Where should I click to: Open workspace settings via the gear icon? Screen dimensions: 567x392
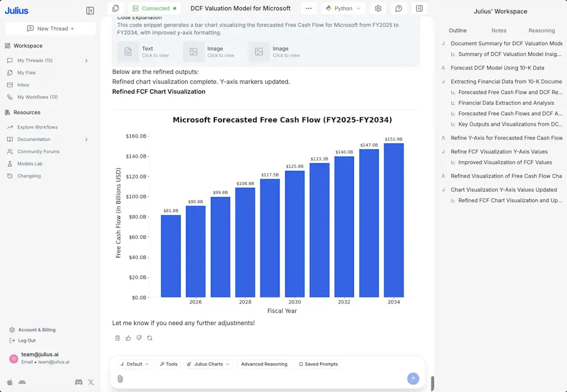[378, 8]
